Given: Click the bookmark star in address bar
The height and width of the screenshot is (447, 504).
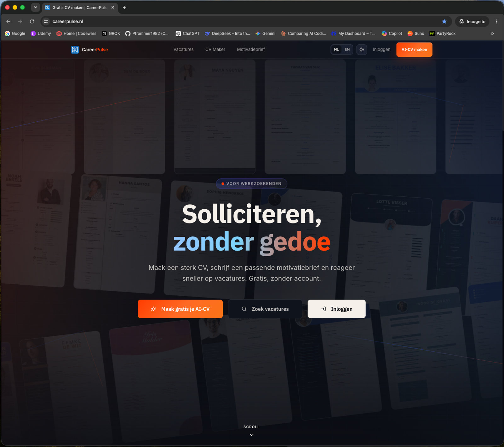Looking at the screenshot, I should point(444,21).
